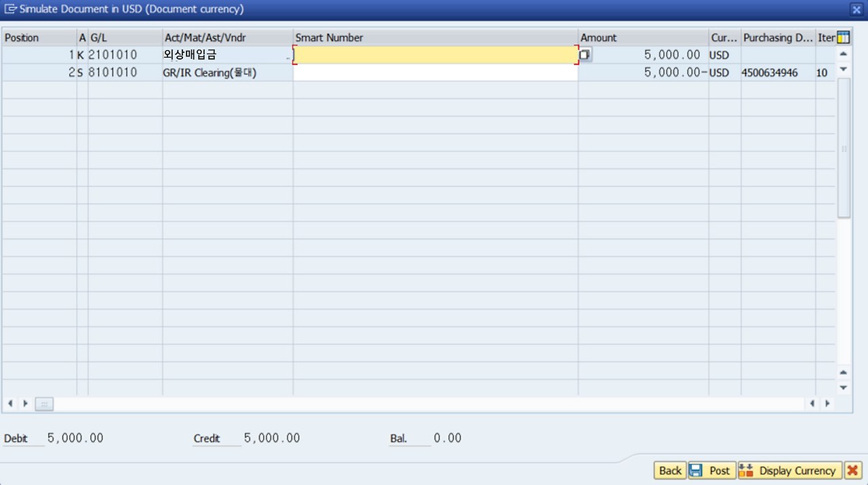Select the Act/Mat/Ast/Vndr column header
Image resolution: width=868 pixels, height=485 pixels.
click(x=228, y=38)
